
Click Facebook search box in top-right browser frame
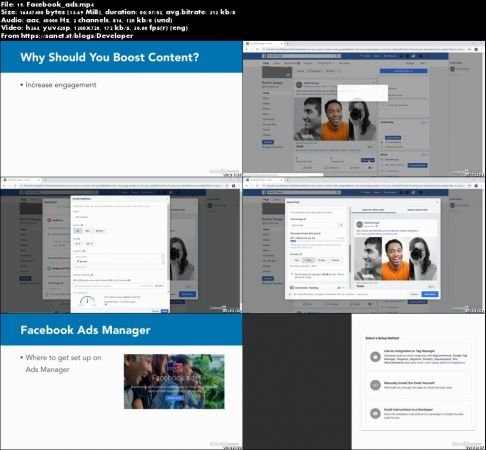coord(303,56)
